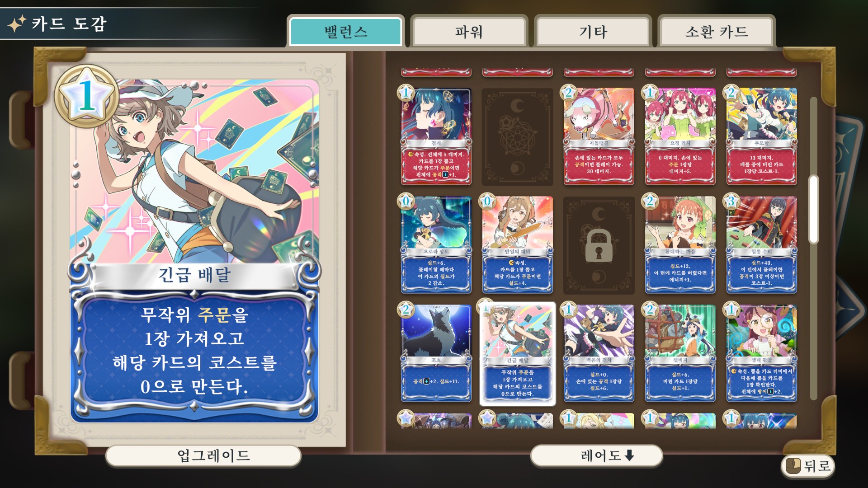Select the 생태 관찰 card

pyautogui.click(x=762, y=353)
